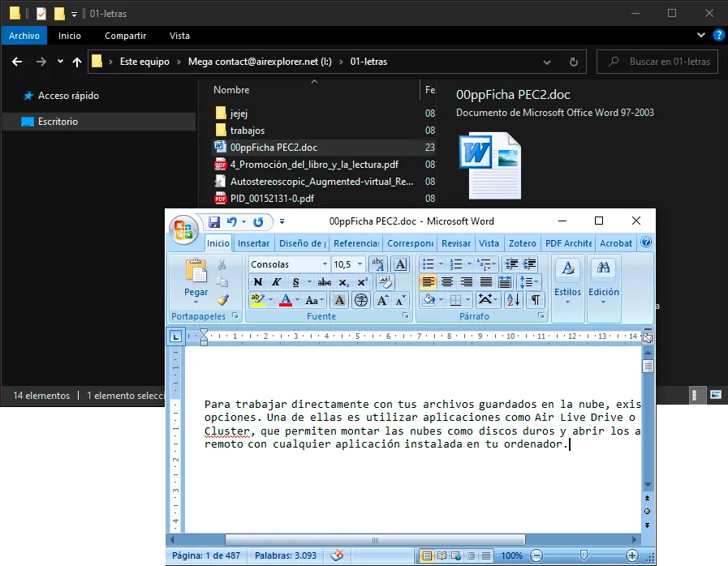
Task: Go back in File Explorer
Action: click(17, 62)
